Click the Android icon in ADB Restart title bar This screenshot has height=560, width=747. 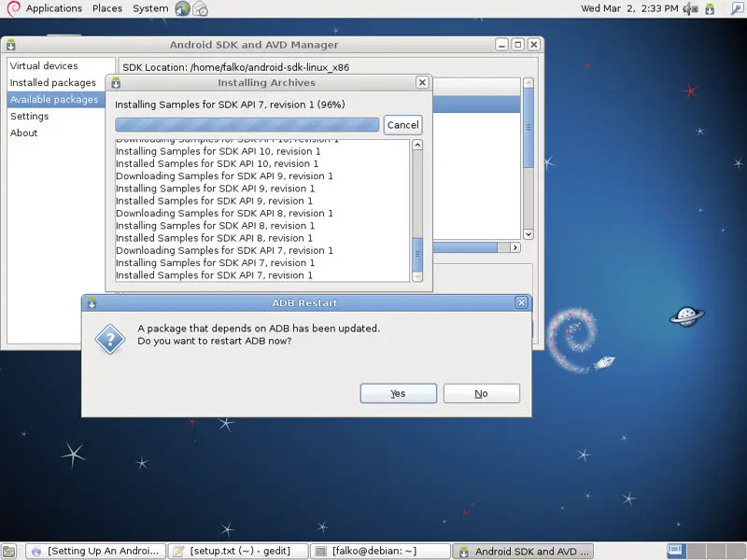(x=92, y=302)
